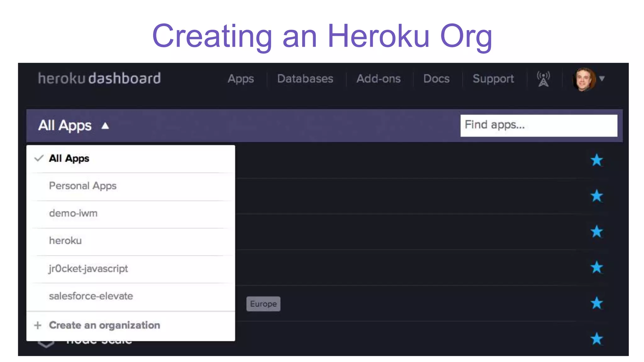
Task: Click the broadcast tower status icon
Action: point(543,79)
